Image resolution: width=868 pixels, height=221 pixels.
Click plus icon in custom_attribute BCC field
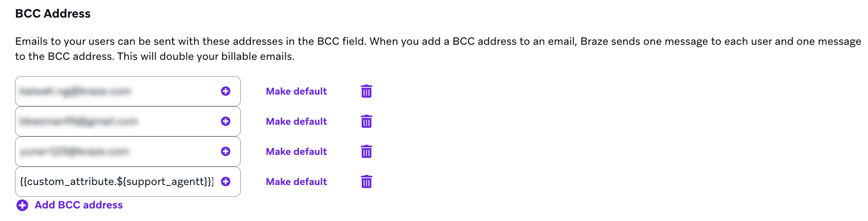pos(226,182)
